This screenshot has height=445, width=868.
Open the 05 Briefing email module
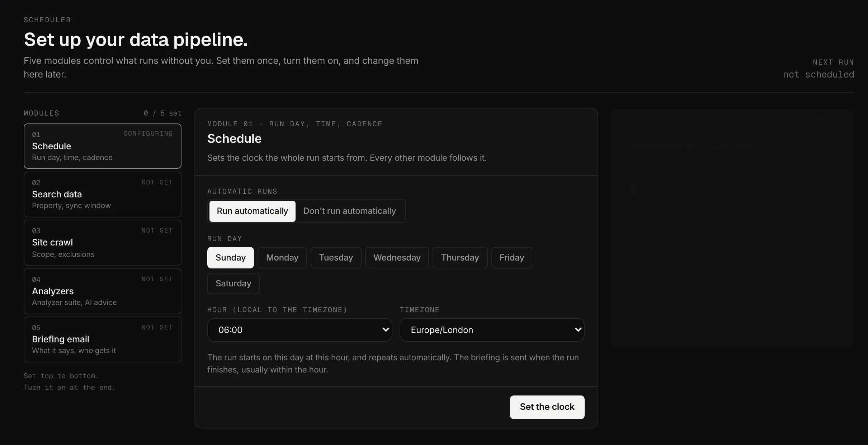(103, 339)
